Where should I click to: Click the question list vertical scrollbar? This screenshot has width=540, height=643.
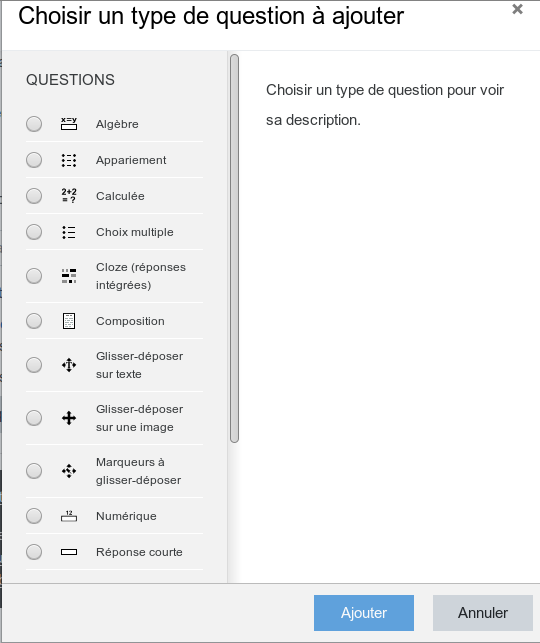[x=235, y=249]
